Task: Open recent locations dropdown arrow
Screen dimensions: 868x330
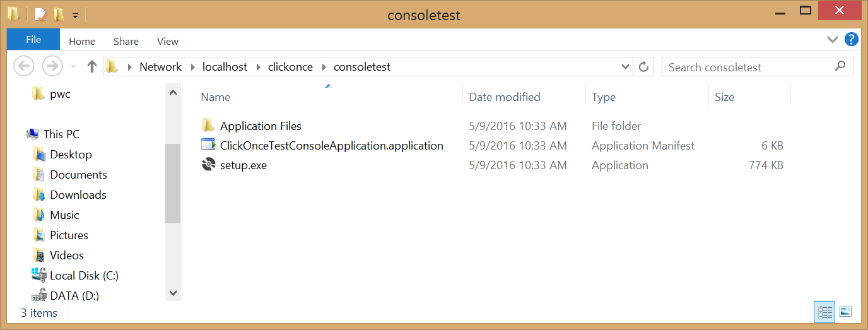Action: [74, 67]
